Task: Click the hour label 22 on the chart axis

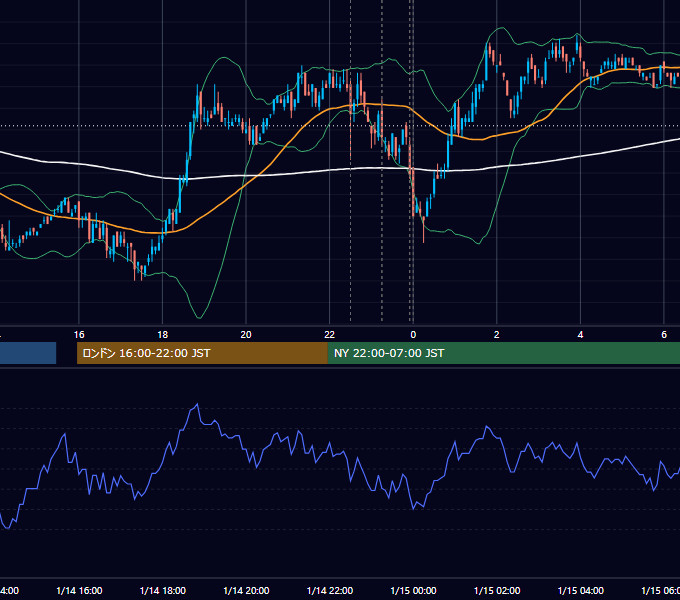Action: tap(330, 335)
